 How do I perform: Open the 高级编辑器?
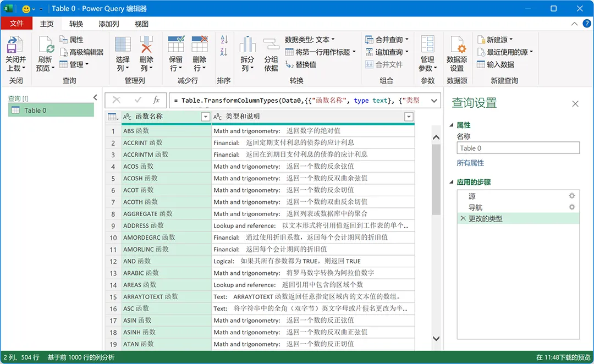[81, 52]
